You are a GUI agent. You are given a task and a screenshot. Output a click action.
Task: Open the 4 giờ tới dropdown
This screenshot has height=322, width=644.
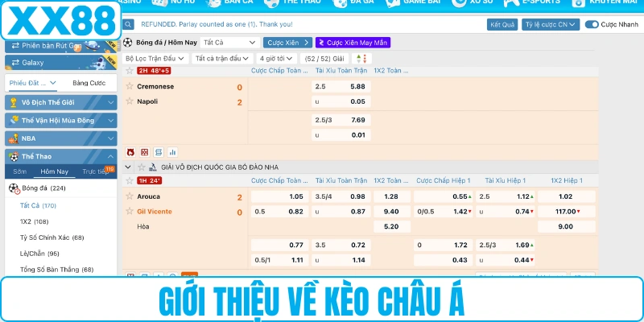click(276, 58)
